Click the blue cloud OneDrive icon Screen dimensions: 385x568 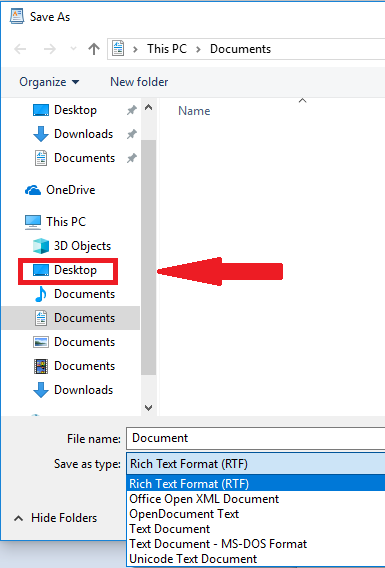[x=33, y=190]
